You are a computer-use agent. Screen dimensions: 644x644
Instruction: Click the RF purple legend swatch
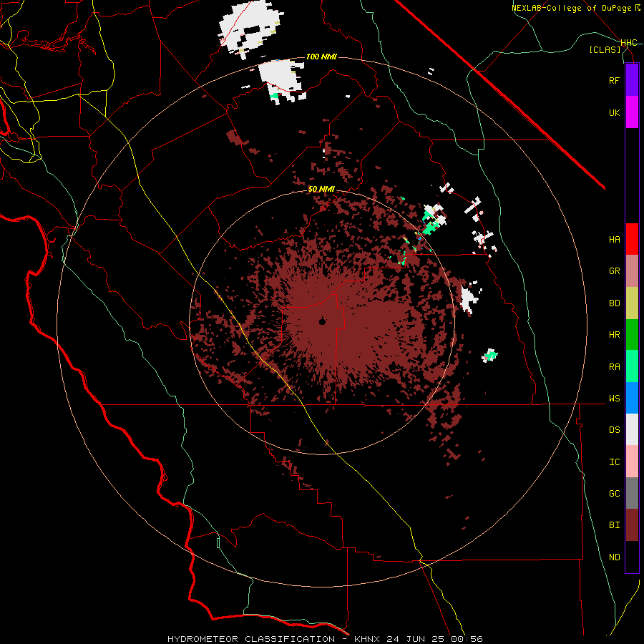(632, 80)
